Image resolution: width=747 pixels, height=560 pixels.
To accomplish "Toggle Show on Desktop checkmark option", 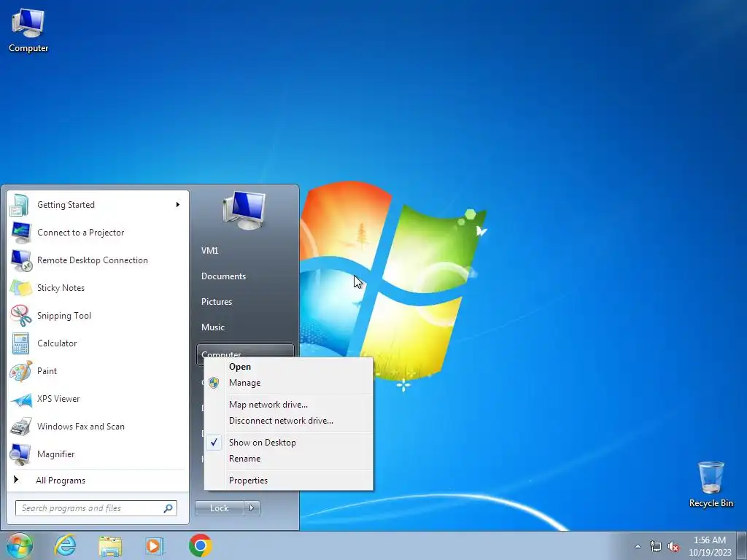I will (x=289, y=443).
